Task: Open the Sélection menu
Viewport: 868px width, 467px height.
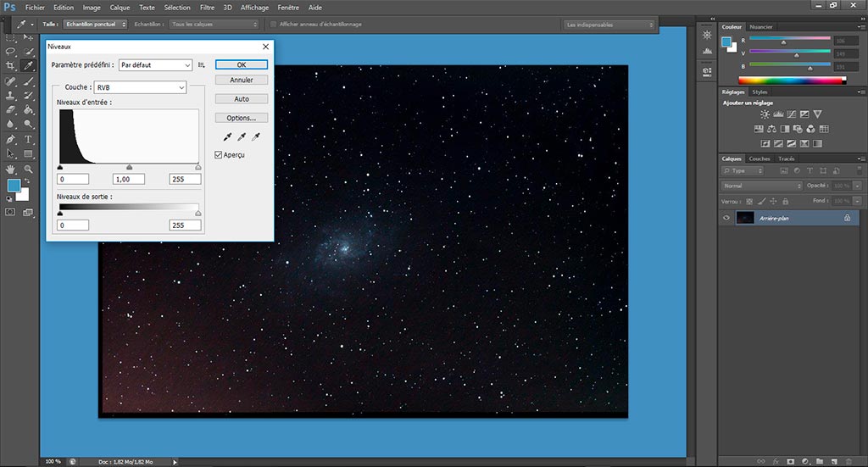Action: click(x=177, y=8)
